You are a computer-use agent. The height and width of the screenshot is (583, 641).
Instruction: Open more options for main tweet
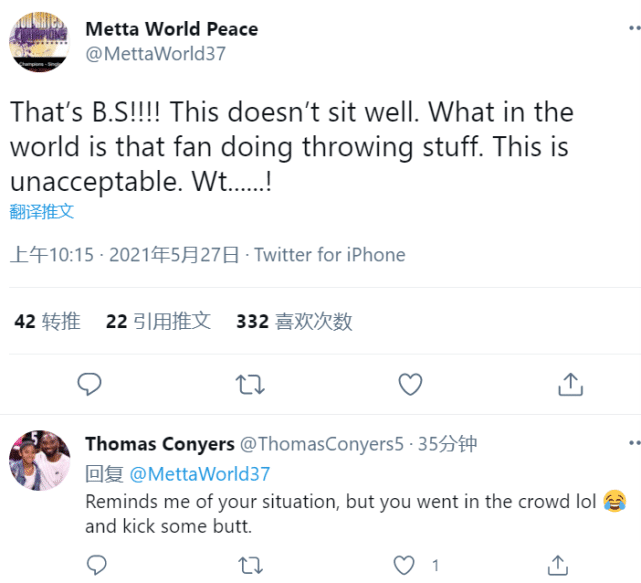633,28
